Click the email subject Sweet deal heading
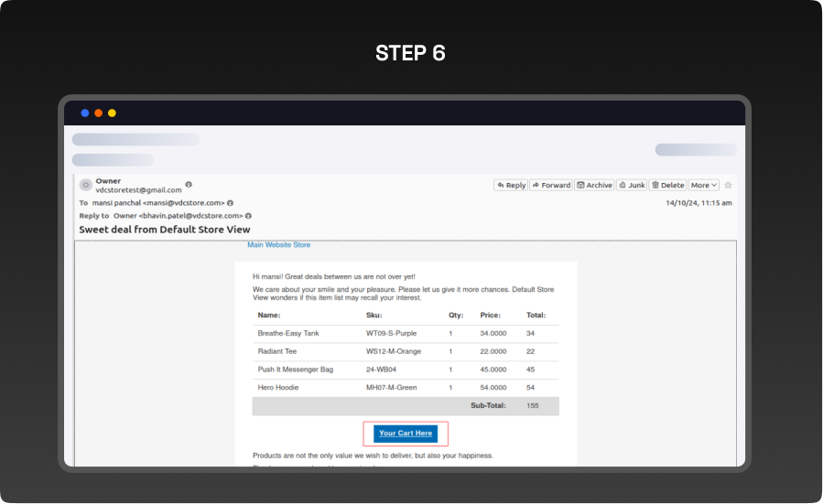Screen dimensions: 823x504 [x=165, y=230]
